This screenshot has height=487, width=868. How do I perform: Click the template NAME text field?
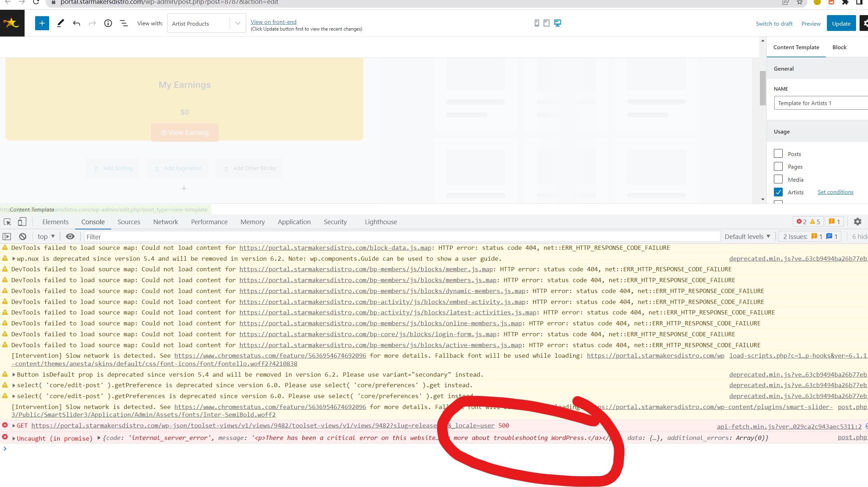821,103
